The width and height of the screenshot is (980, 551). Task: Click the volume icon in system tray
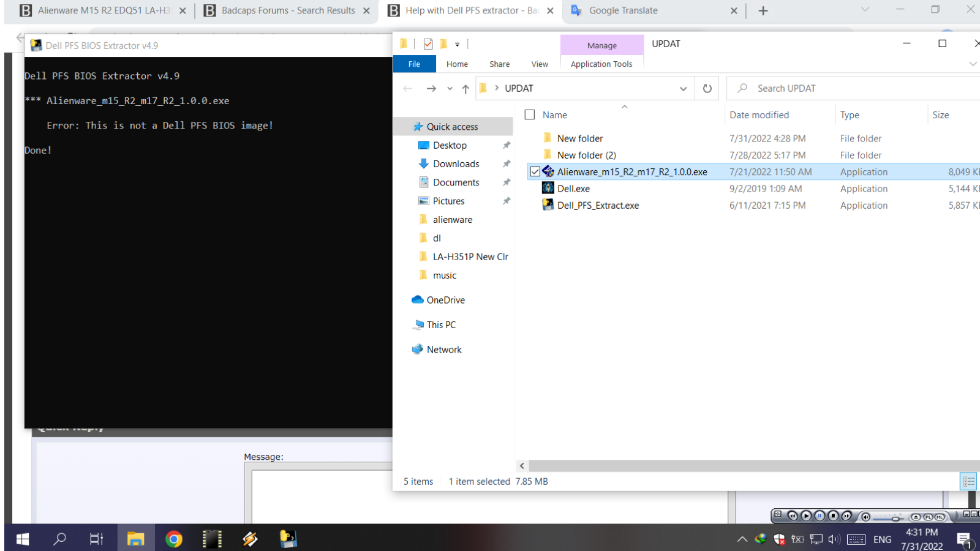tap(834, 539)
